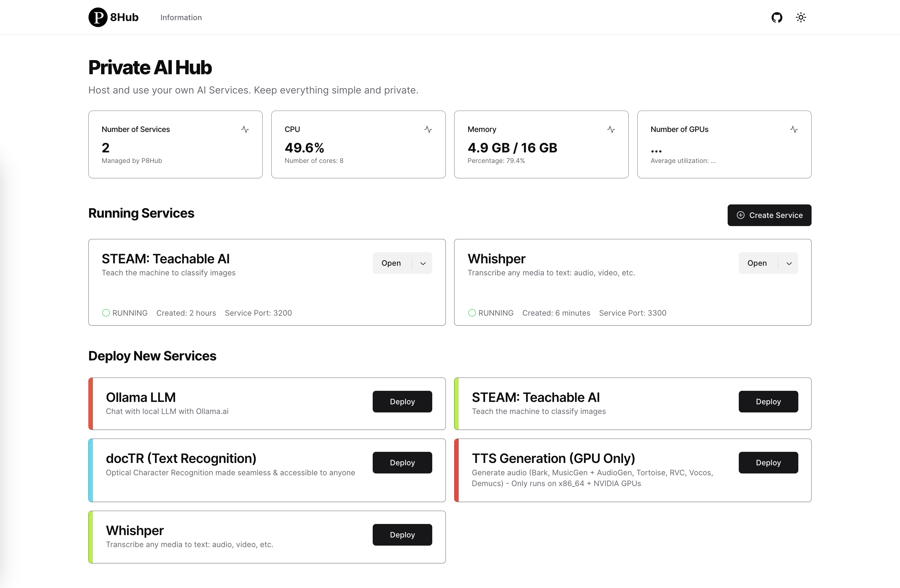900x588 pixels.
Task: Deploy docTR Text Recognition service
Action: 402,462
